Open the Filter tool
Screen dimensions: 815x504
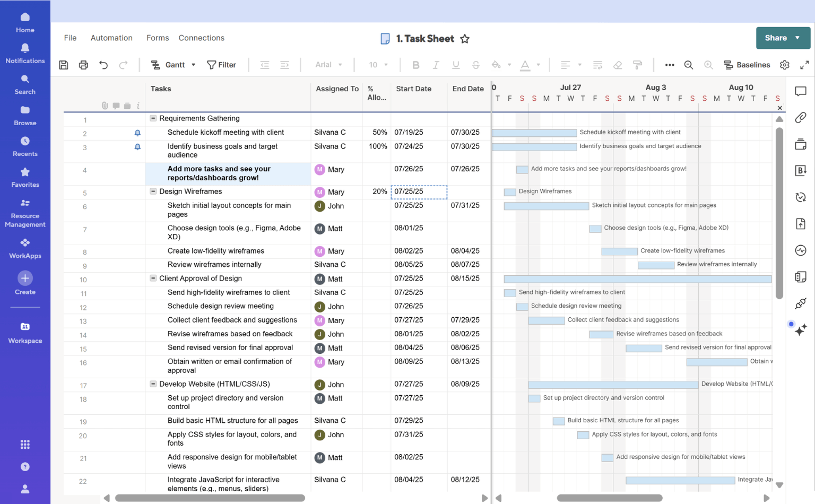222,65
